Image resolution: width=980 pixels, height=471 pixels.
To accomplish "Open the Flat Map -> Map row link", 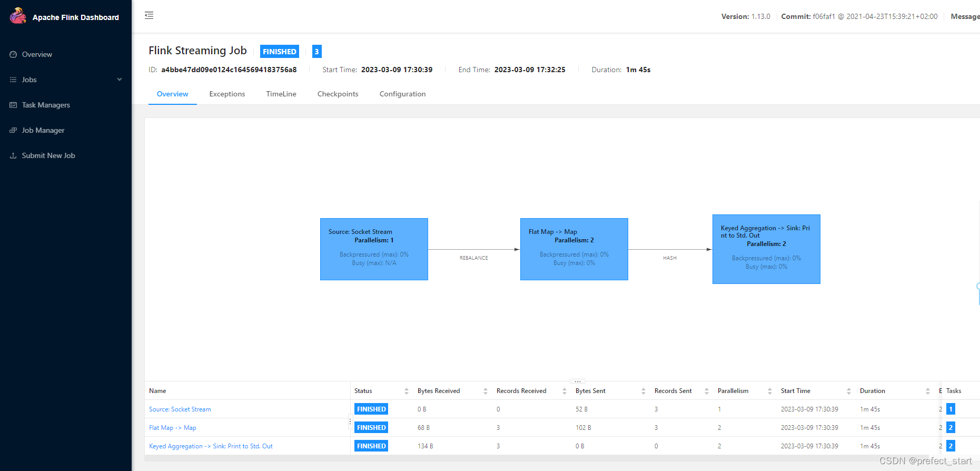I will point(173,428).
